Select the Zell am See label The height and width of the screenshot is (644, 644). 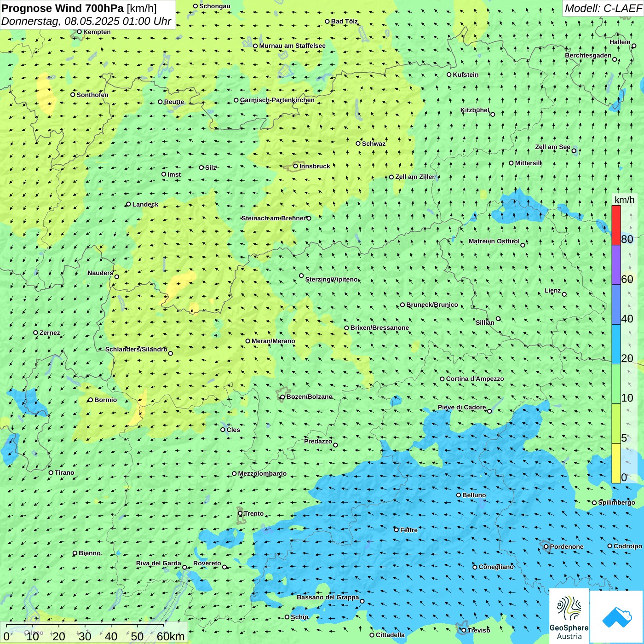[x=552, y=147]
